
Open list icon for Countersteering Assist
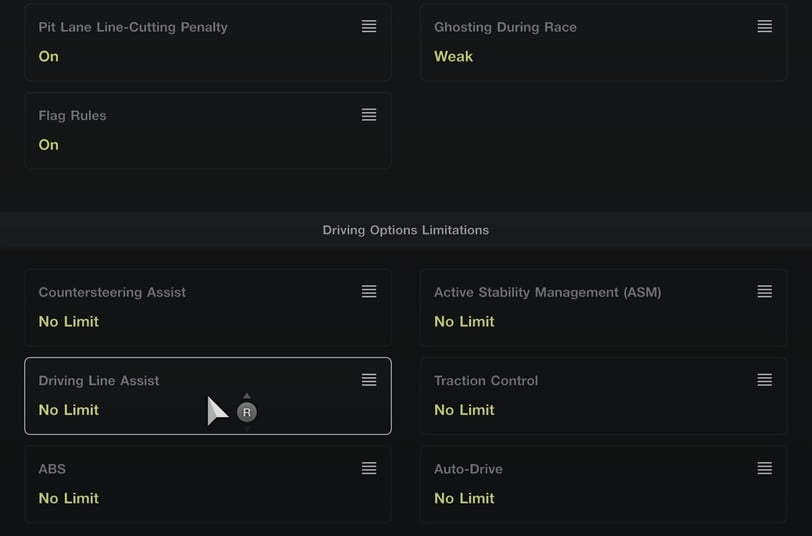[x=369, y=292]
